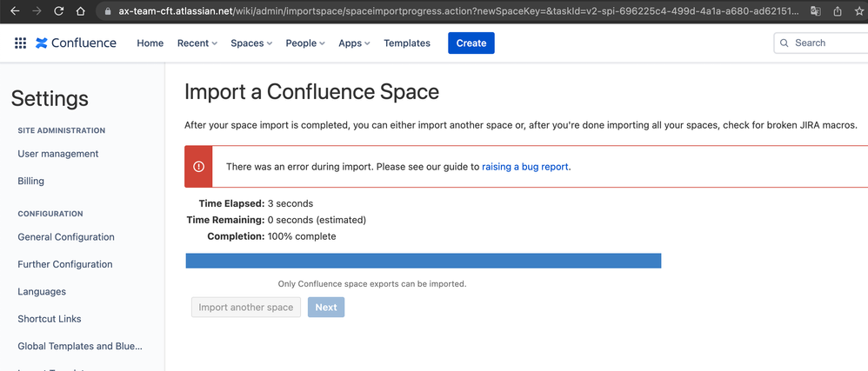
Task: Click 'Only Confluence space exports can be imported.'
Action: 372,284
